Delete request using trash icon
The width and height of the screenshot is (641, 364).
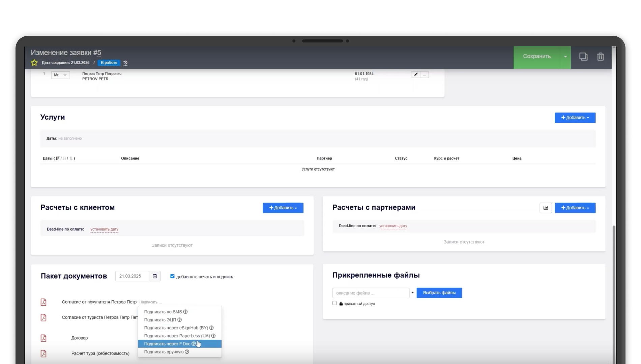click(x=600, y=57)
